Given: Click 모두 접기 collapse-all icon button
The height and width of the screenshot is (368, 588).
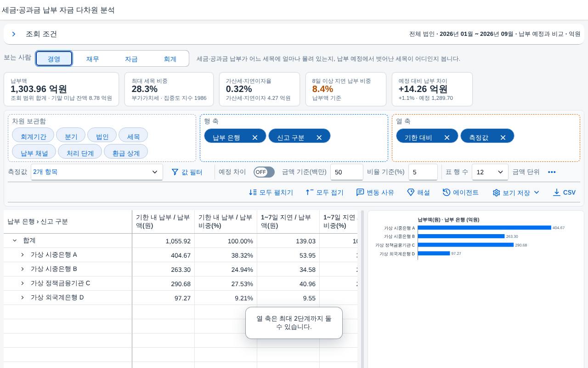Looking at the screenshot, I should pyautogui.click(x=325, y=192).
